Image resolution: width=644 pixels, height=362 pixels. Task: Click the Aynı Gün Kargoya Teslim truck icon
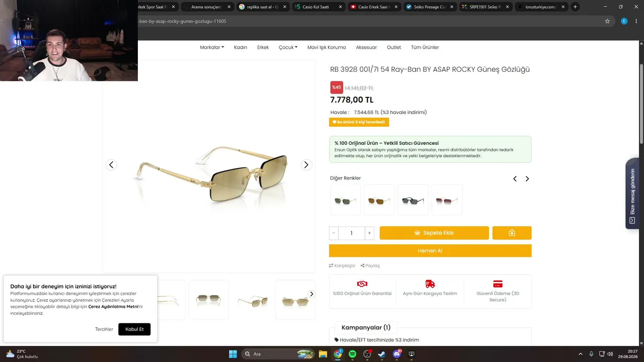tap(430, 284)
